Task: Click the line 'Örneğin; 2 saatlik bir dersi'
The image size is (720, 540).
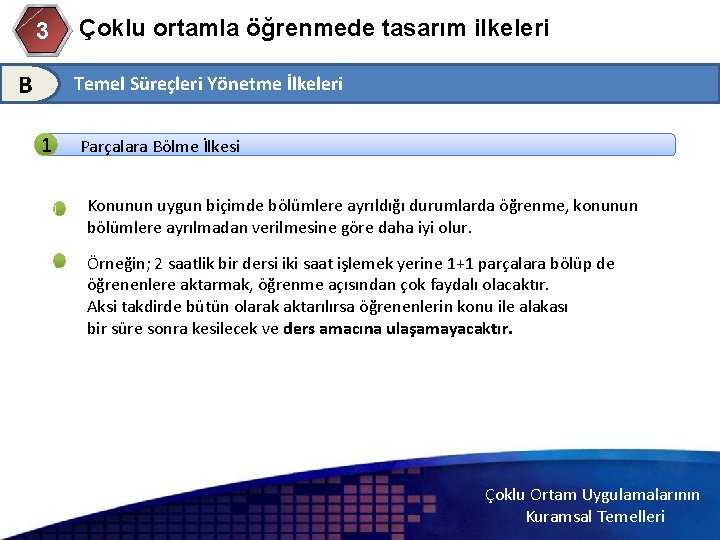Action: coord(351,264)
